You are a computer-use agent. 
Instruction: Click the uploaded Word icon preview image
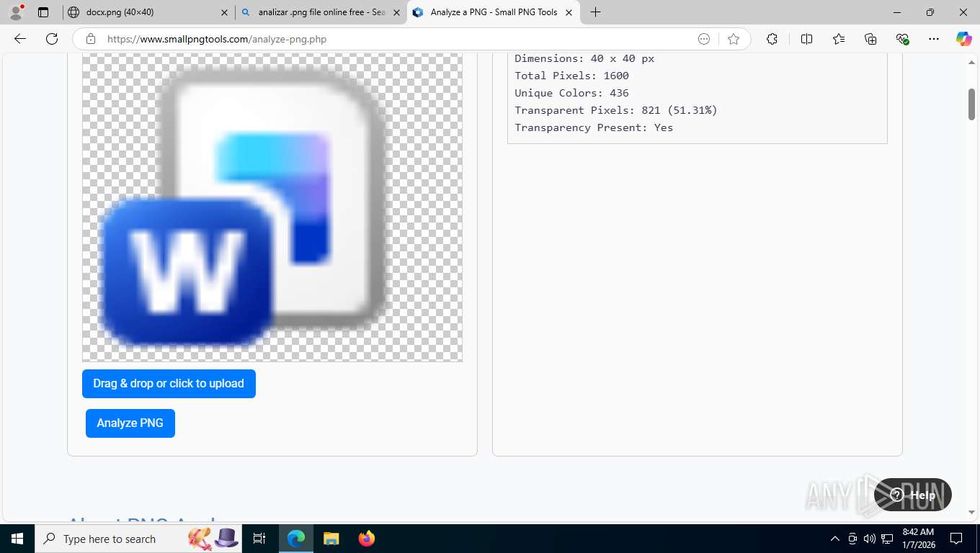pos(272,207)
